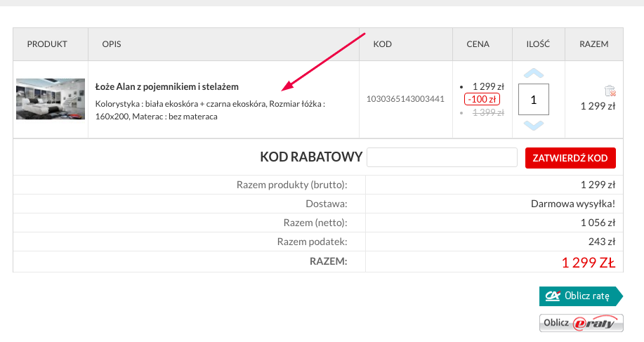Remove the product with trash icon
The image size is (644, 342).
pyautogui.click(x=610, y=91)
